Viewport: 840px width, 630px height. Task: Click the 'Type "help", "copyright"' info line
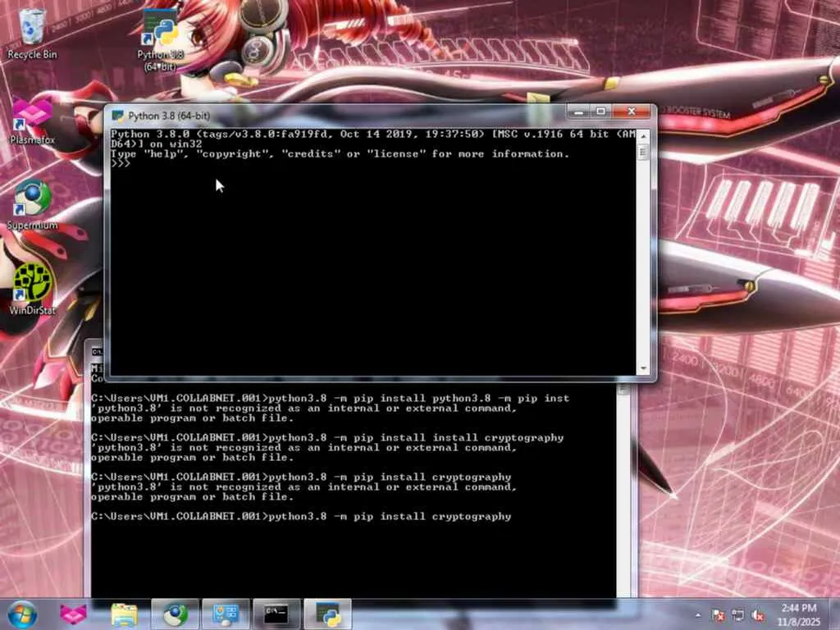[340, 153]
